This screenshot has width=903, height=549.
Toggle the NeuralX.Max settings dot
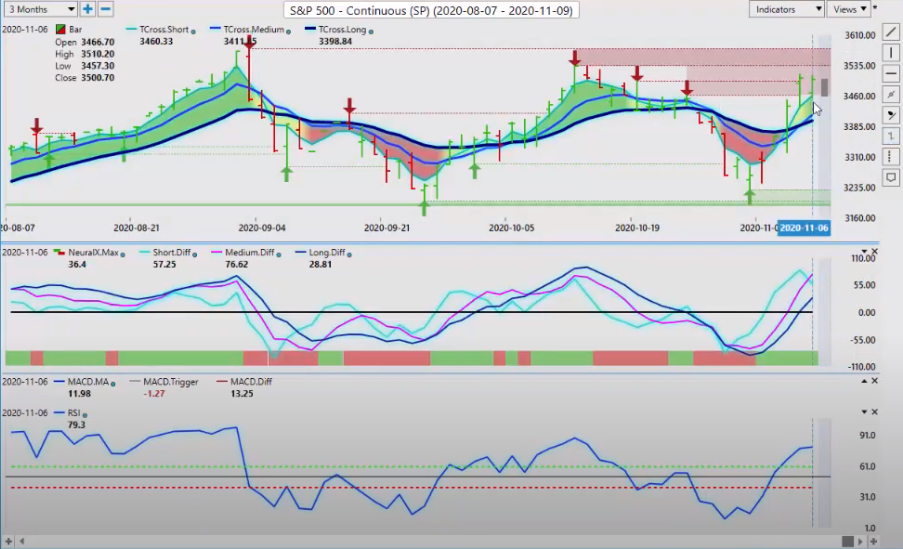pyautogui.click(x=123, y=254)
